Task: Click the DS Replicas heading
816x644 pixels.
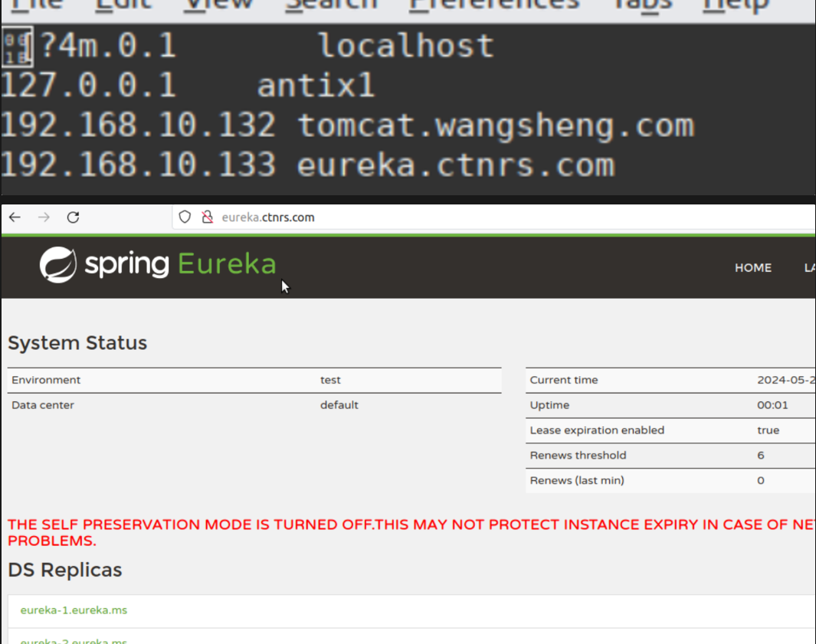Action: coord(65,570)
